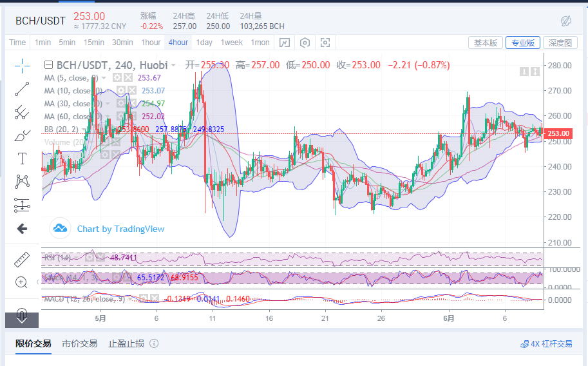Viewport: 588px width, 366px height.
Task: Select the crosshair cursor tool
Action: click(22, 66)
